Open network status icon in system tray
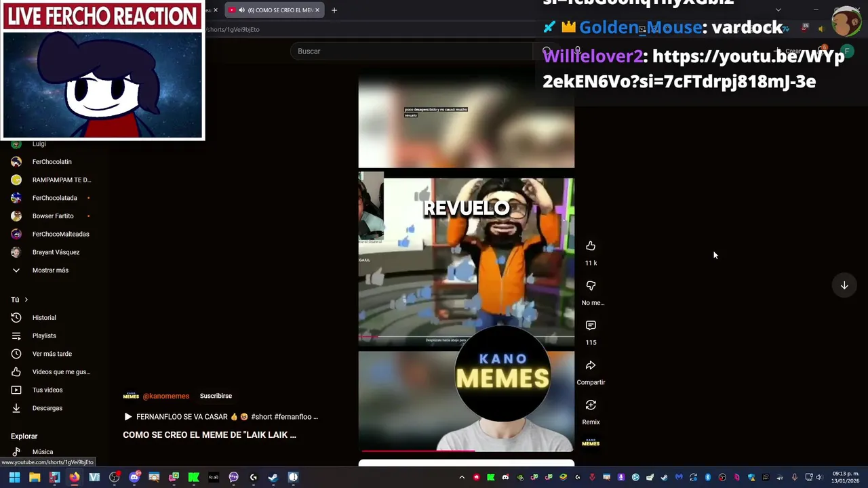 coord(808,477)
